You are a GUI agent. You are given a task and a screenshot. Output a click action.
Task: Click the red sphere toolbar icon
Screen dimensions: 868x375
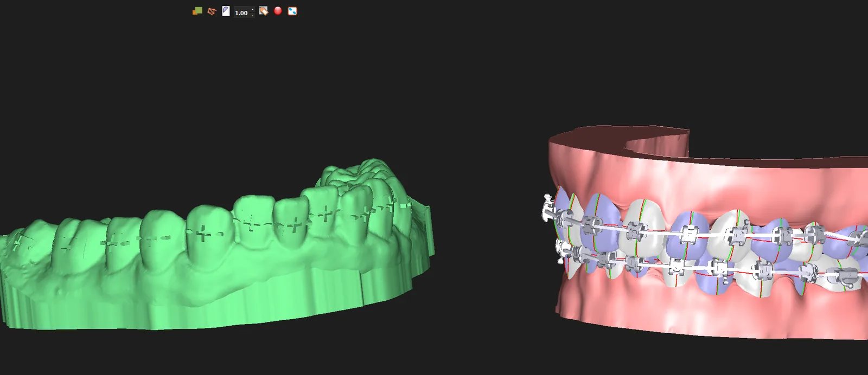tap(278, 11)
